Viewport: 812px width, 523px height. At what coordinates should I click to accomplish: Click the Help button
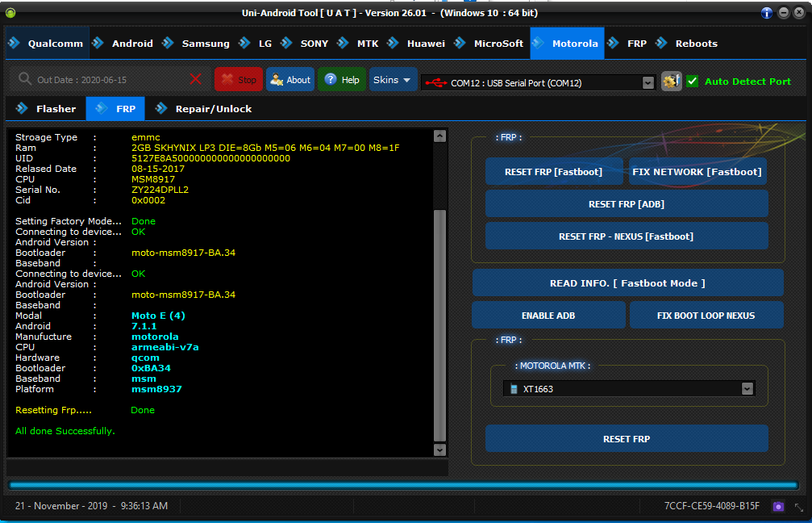click(x=342, y=79)
